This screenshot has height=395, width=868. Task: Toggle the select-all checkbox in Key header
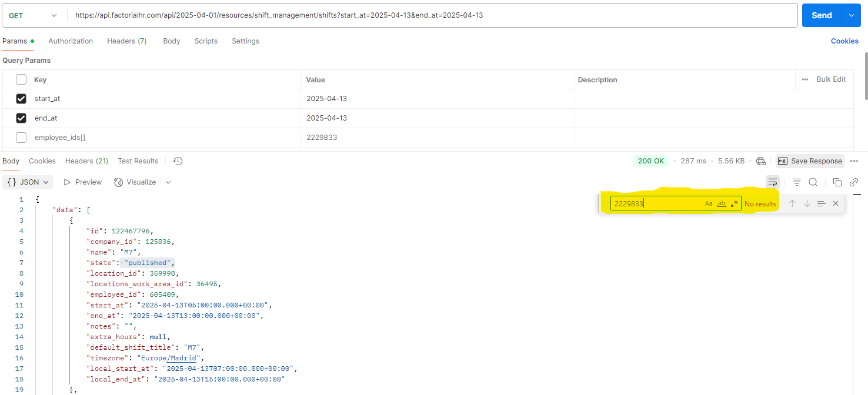pos(21,79)
